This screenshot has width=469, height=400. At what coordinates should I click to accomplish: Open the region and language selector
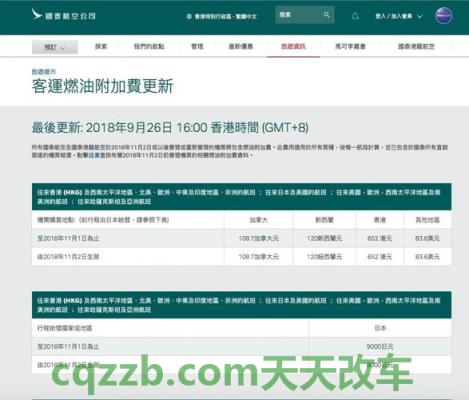pos(222,16)
